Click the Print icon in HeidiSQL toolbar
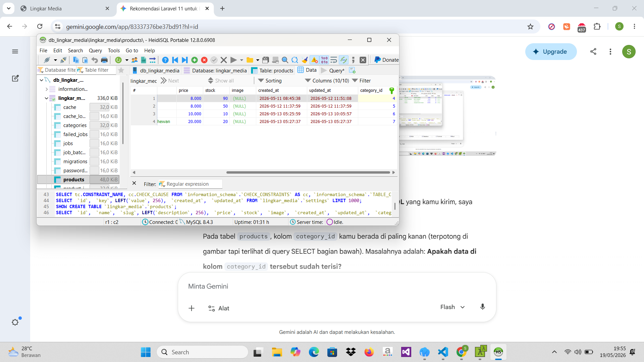The width and height of the screenshot is (644, 362). 104,60
